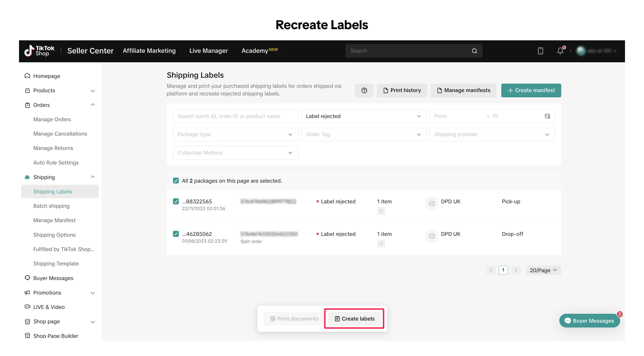Click the batch ID search field
Viewport: 644px width, 356px height.
click(235, 116)
